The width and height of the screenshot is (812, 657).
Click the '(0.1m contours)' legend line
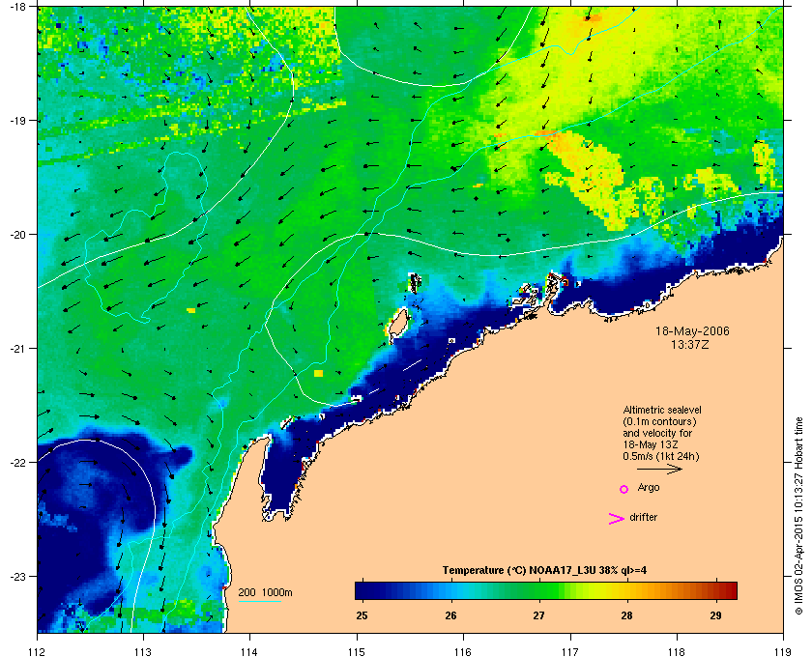pos(659,421)
